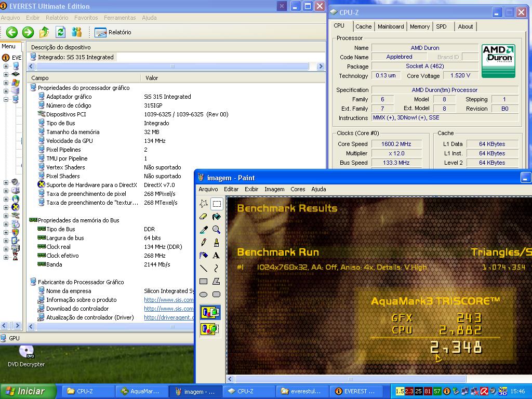The height and width of the screenshot is (399, 532).
Task: Select the Rectangle shape tool in Paint
Action: pos(204,281)
